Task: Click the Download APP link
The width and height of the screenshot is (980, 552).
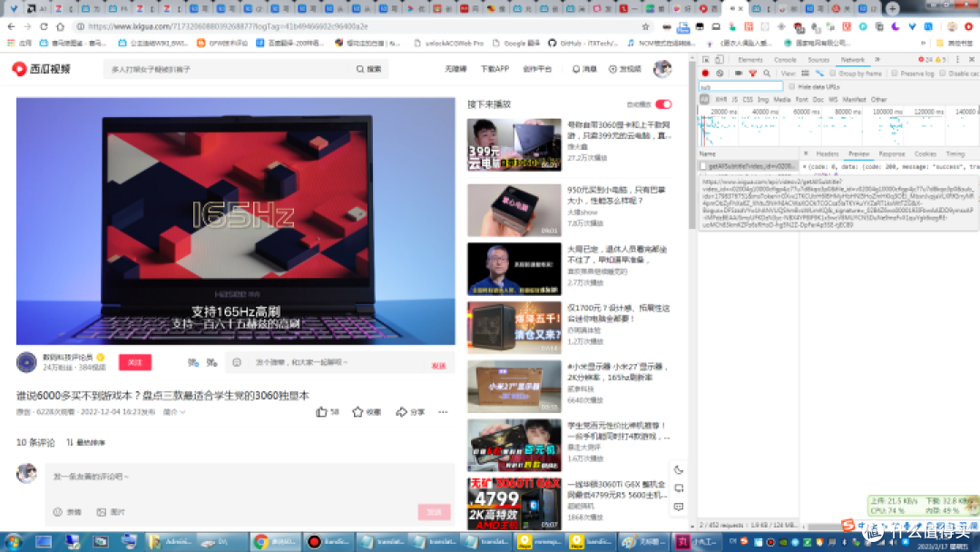Action: [x=495, y=69]
